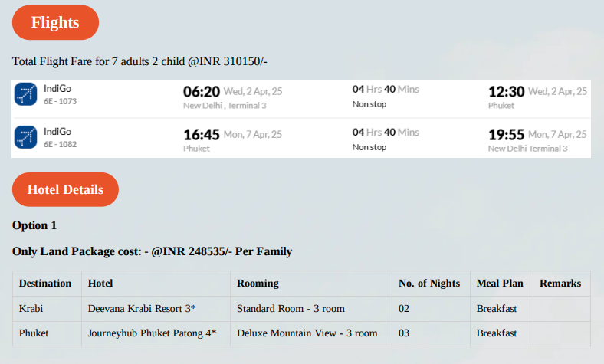604x364 pixels.
Task: Click the IndiGo logo for flight 6E-1073
Action: pyautogui.click(x=25, y=94)
